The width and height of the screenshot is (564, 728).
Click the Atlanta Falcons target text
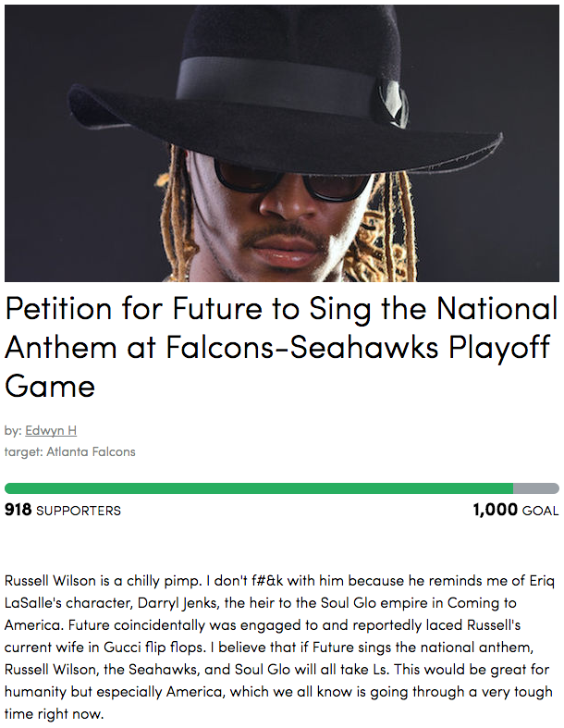92,451
